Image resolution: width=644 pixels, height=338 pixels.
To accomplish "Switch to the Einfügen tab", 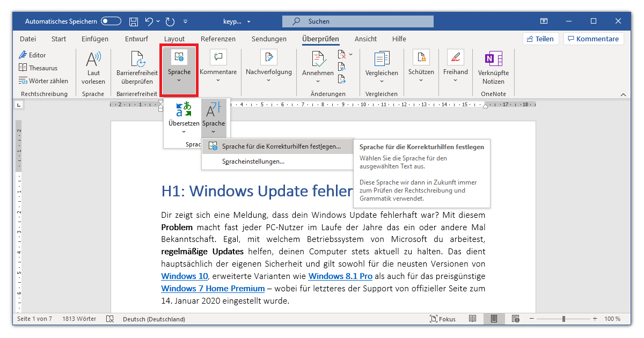I will (95, 39).
